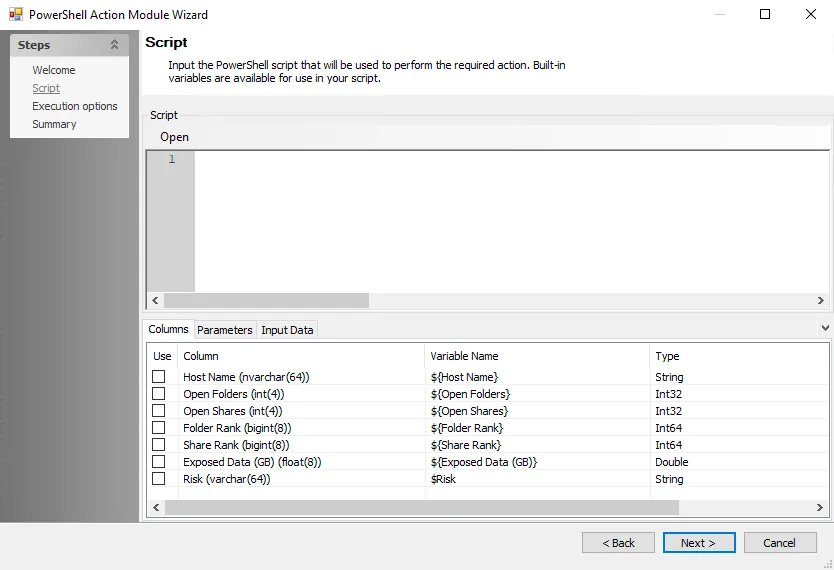
Task: Click the ${Share Rank} variable cell
Action: tap(537, 445)
